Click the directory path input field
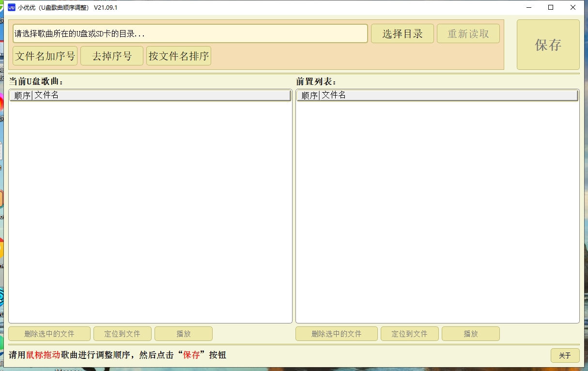 [189, 33]
